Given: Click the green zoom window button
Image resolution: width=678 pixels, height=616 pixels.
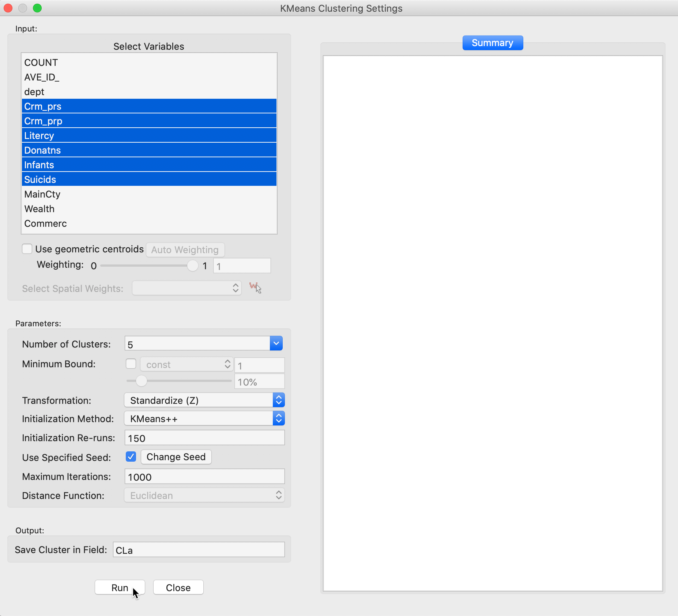Looking at the screenshot, I should [37, 8].
